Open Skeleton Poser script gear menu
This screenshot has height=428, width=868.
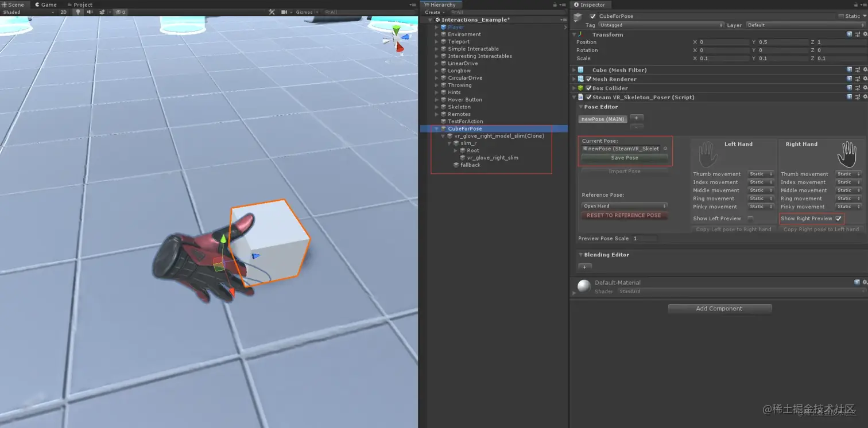865,98
